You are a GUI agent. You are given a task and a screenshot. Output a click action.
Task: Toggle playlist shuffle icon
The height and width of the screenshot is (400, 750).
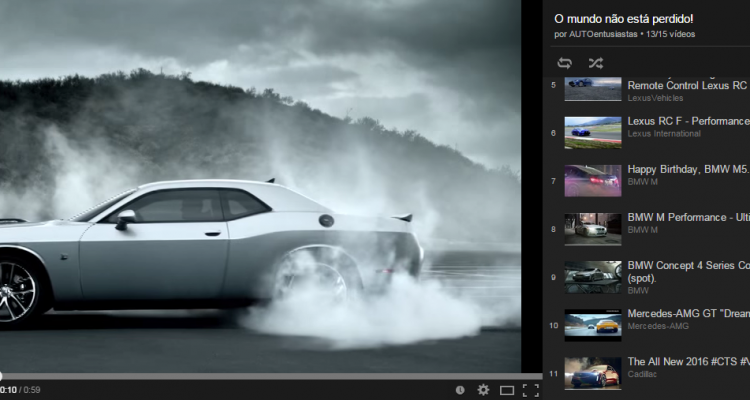(595, 63)
